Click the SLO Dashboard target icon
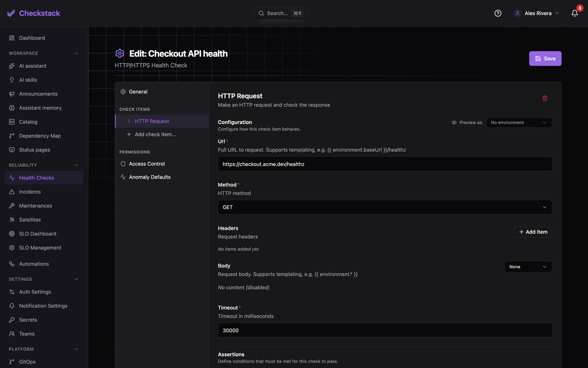Viewport: 588px width, 368px height. click(12, 234)
